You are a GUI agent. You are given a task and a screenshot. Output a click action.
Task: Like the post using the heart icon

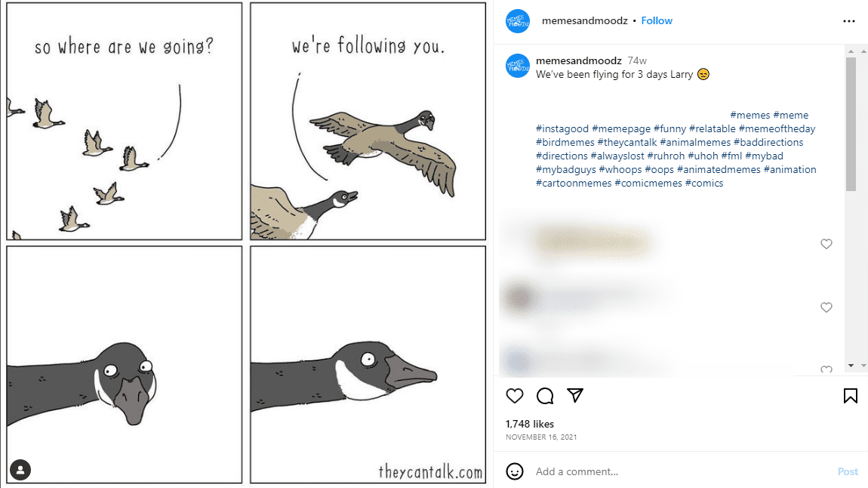(x=515, y=395)
